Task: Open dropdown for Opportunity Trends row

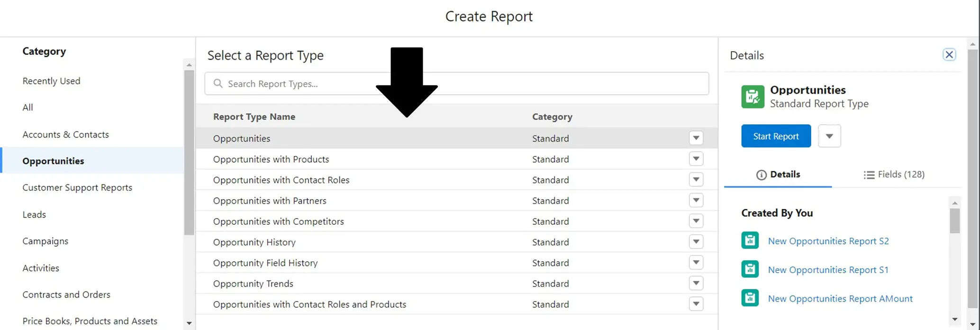Action: tap(696, 284)
